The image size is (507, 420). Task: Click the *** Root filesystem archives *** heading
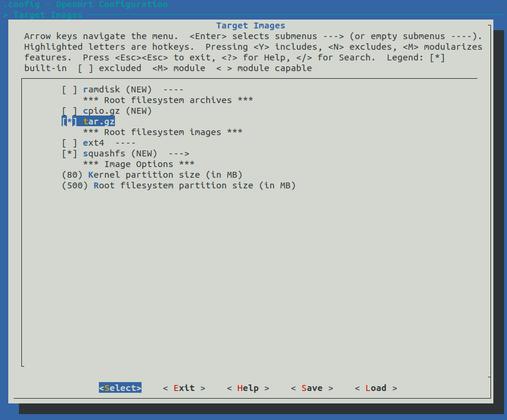click(168, 100)
